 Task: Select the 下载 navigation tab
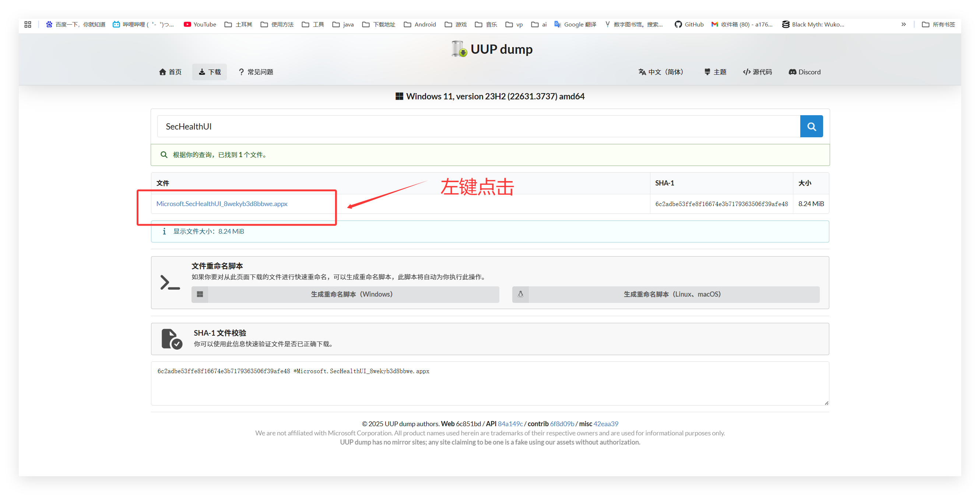tap(210, 72)
